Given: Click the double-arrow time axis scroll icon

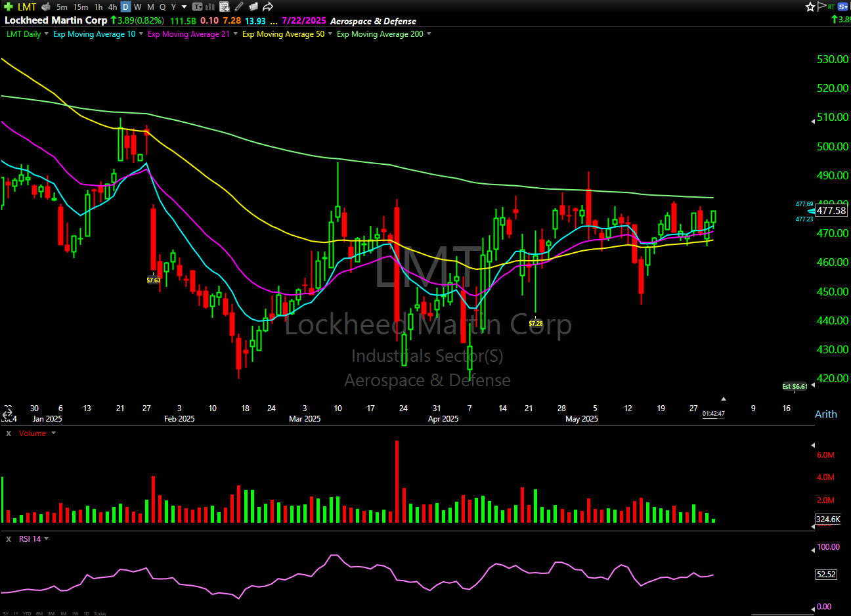Looking at the screenshot, I should pos(7,414).
